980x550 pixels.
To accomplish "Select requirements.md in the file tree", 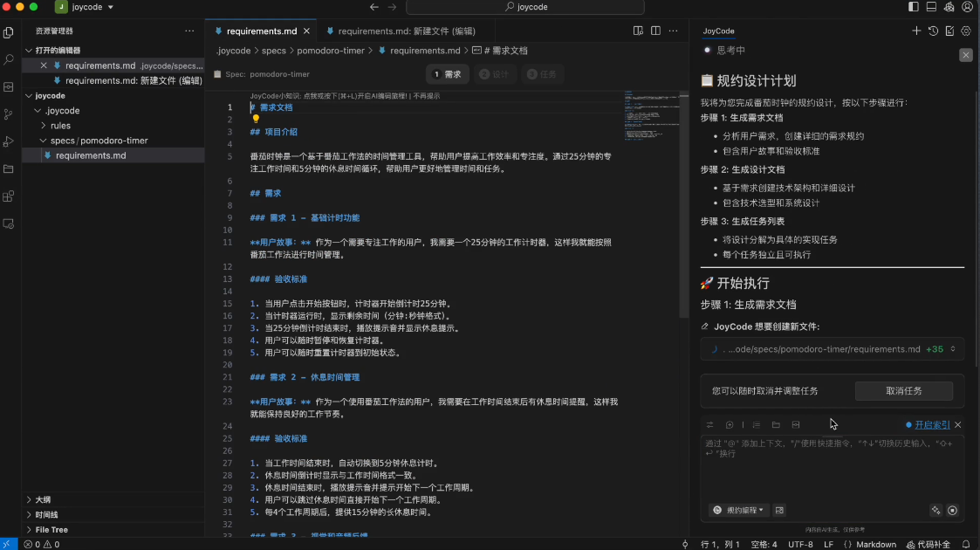I will (x=91, y=155).
